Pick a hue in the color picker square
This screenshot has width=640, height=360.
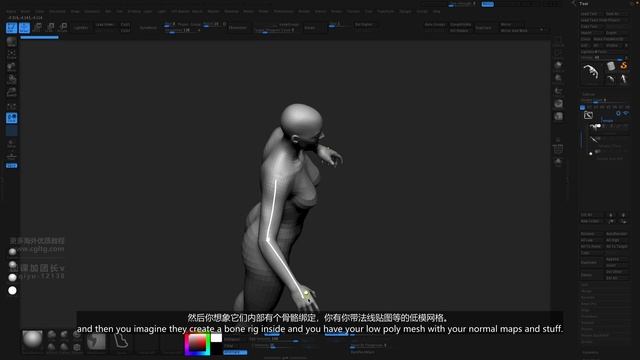[197, 344]
